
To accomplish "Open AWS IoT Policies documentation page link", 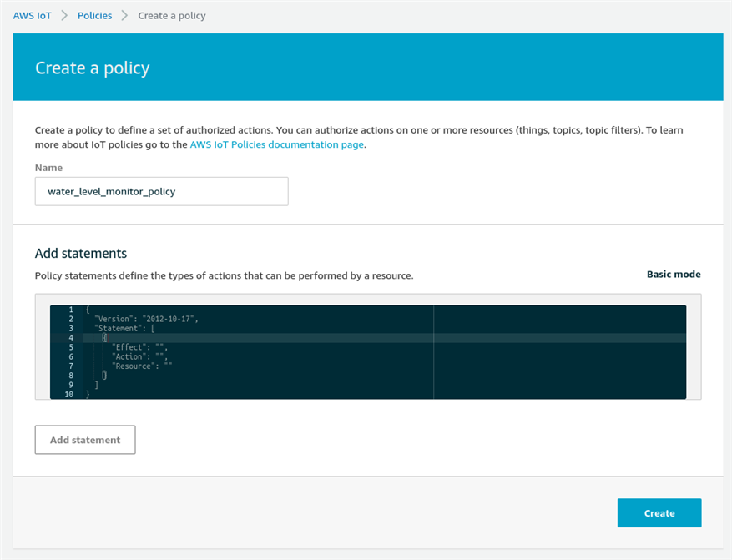I will pyautogui.click(x=277, y=144).
